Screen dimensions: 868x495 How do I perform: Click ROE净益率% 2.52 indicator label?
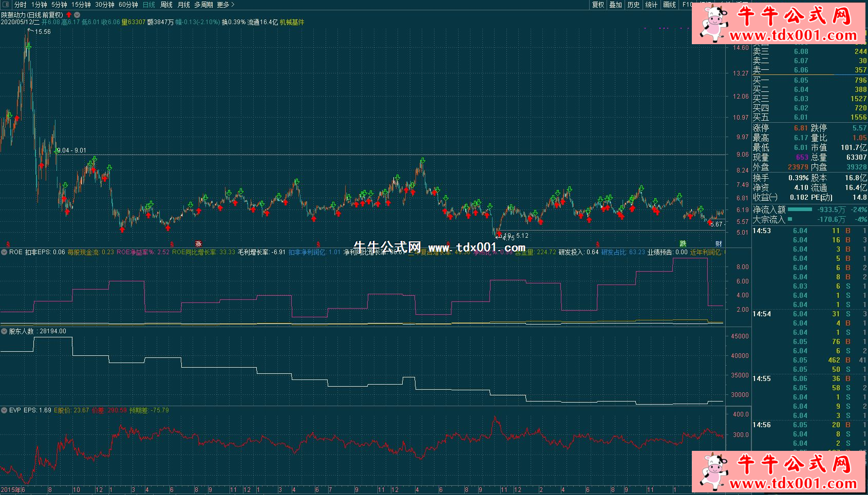click(143, 252)
